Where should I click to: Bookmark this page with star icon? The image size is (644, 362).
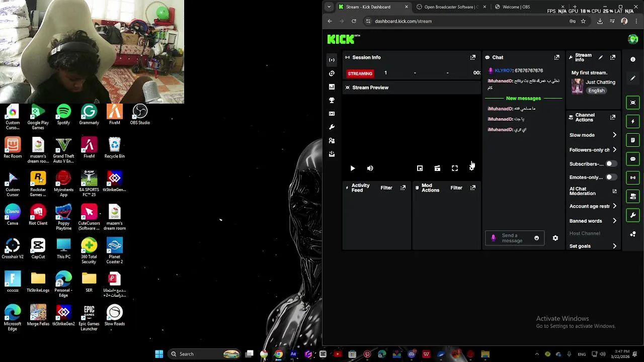[583, 21]
